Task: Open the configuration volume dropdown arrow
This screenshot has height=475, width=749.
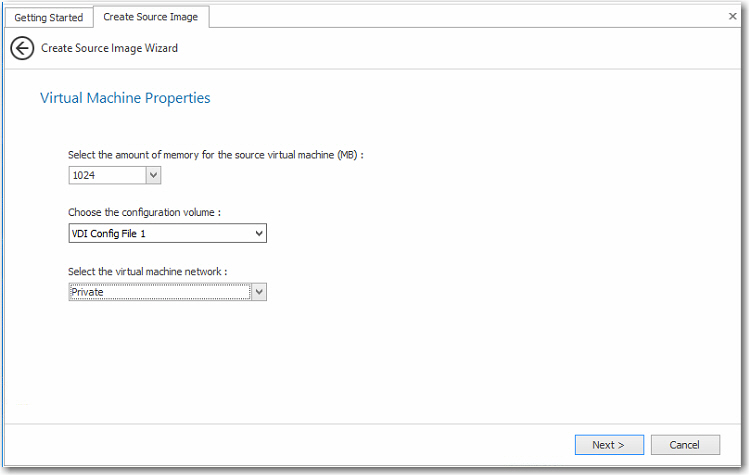Action: coord(259,233)
